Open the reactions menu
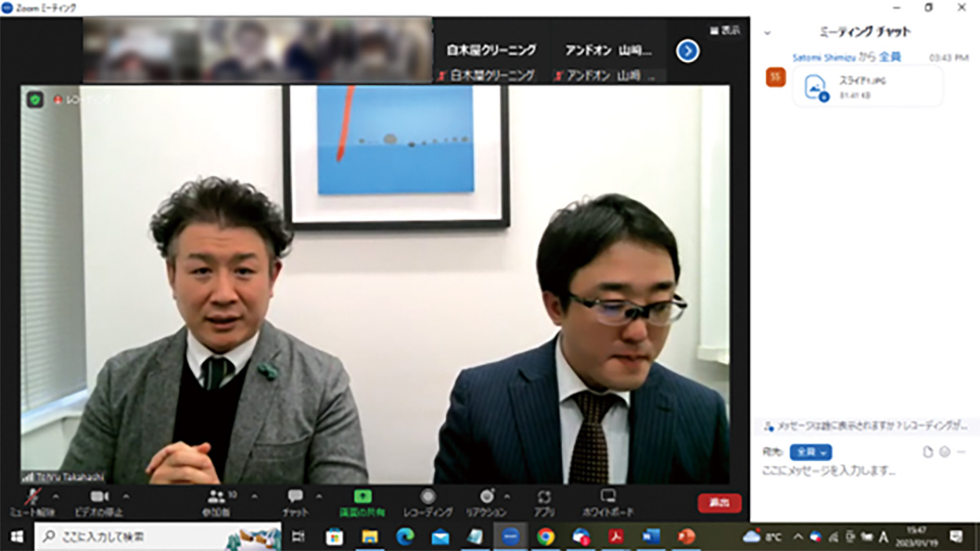980x551 pixels. pyautogui.click(x=487, y=501)
